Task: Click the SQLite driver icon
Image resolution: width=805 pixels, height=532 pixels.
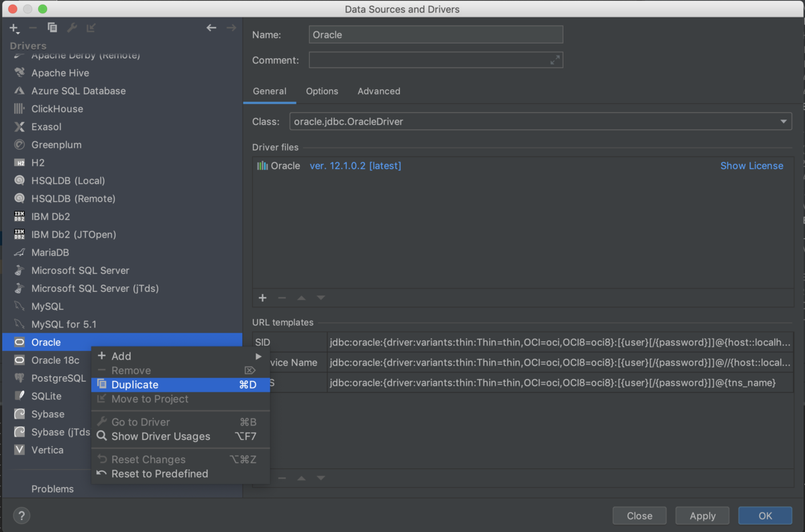Action: (x=19, y=396)
